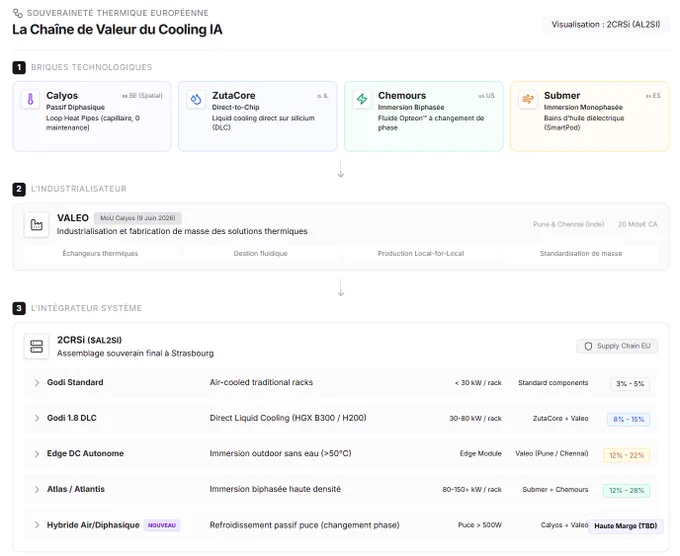Click the 2CRSi ($AL2SI) heading
The width and height of the screenshot is (680, 556).
pyautogui.click(x=89, y=340)
